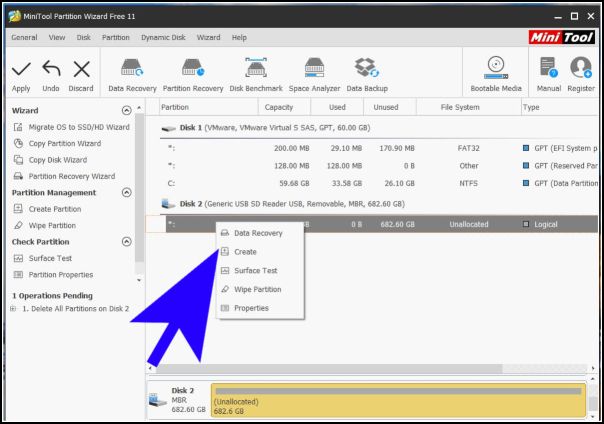604x424 pixels.
Task: Collapse the Partition Management section
Action: (126, 192)
